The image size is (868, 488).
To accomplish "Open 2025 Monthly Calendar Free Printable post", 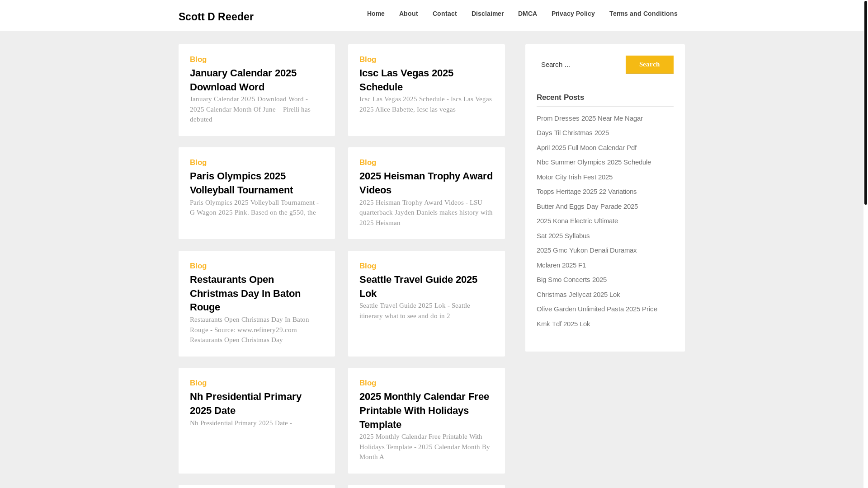I will [424, 410].
